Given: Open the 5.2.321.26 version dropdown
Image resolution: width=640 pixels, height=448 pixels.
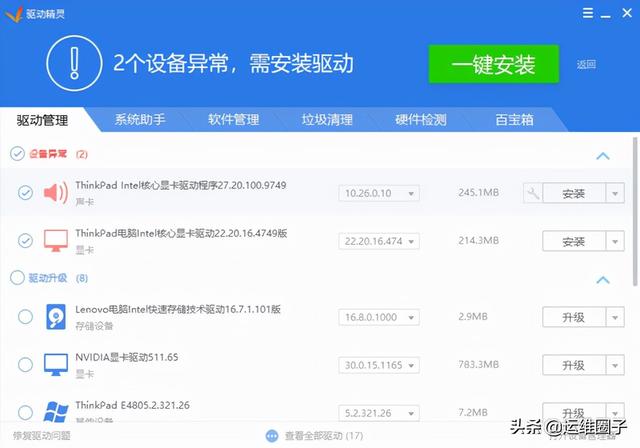Looking at the screenshot, I should (x=379, y=413).
